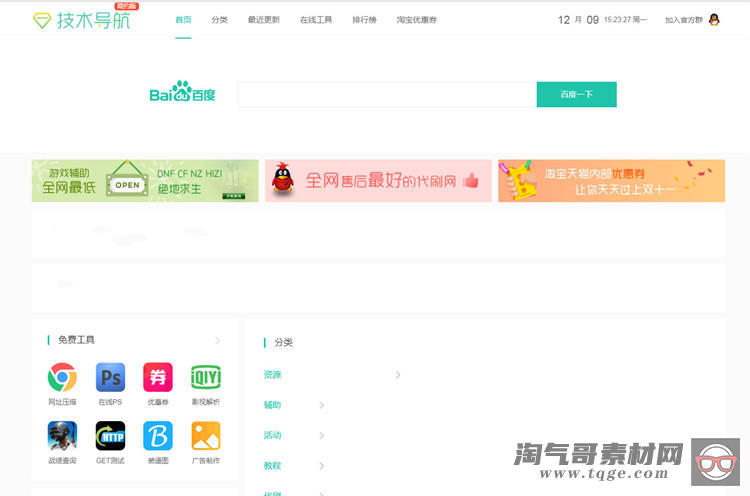
Task: Open the 教程 category link
Action: tap(272, 465)
